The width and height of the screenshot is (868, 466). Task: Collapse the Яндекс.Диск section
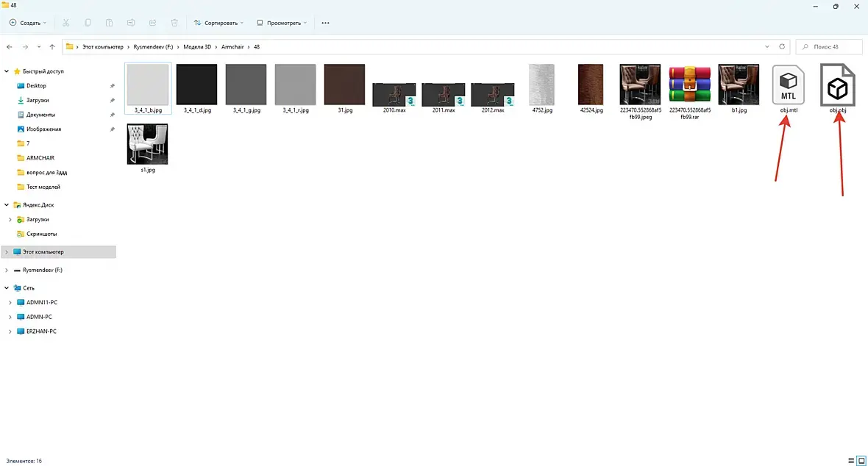pyautogui.click(x=7, y=205)
